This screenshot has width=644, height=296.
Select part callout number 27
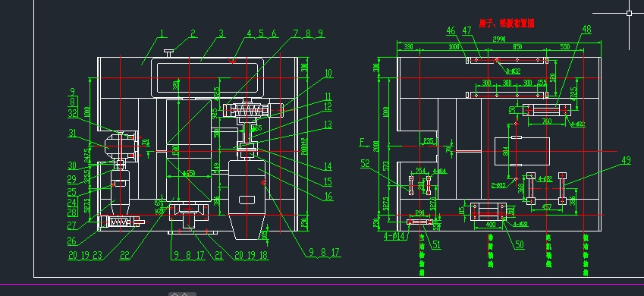[72, 226]
